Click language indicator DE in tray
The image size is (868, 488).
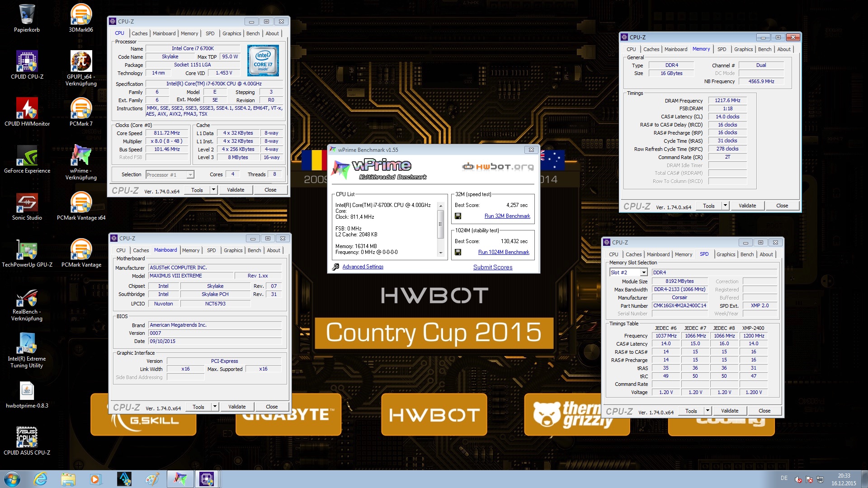784,478
